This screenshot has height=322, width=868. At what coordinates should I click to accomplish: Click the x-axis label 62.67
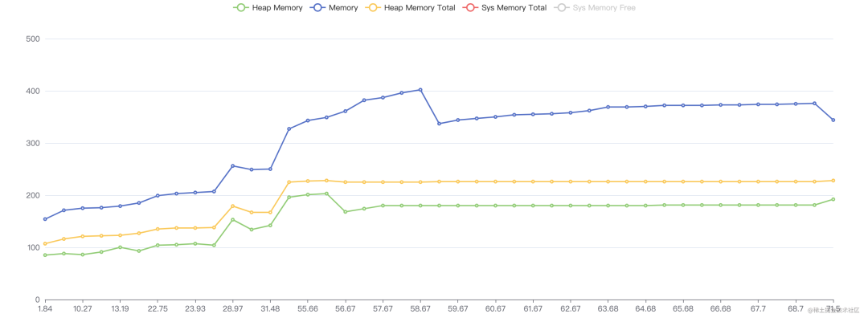tap(570, 308)
